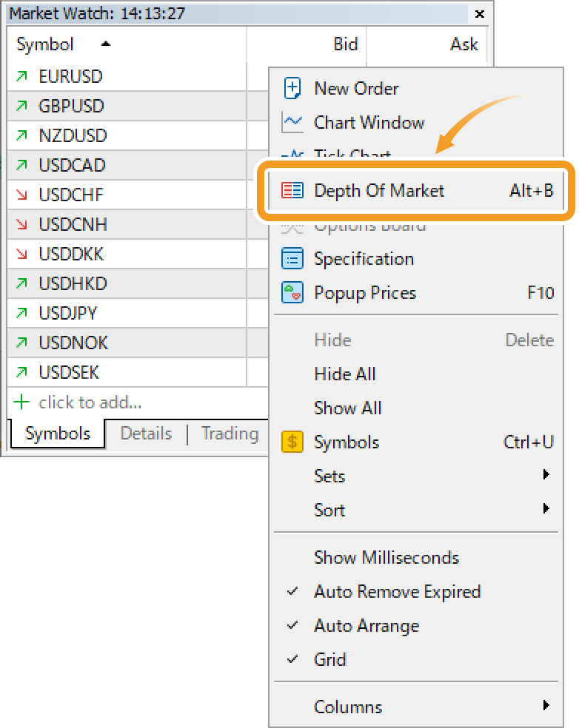Screen dimensions: 579x728
Task: Open the Sort submenu
Action: (x=329, y=510)
